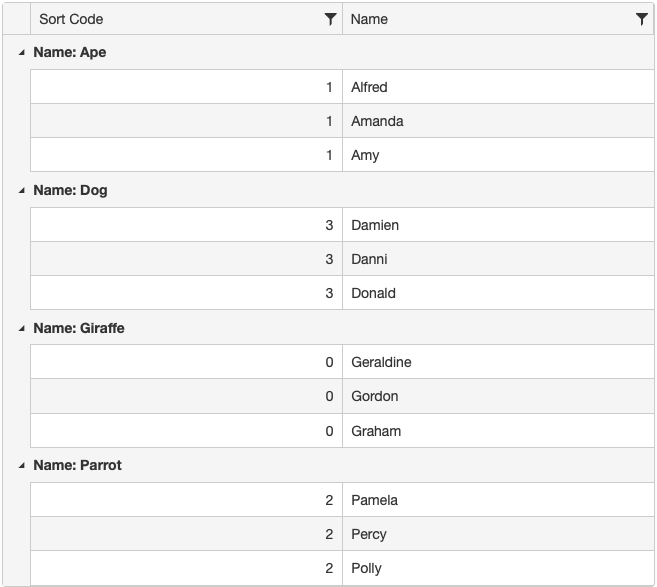The height and width of the screenshot is (587, 657).
Task: Select the Donald row
Action: pyautogui.click(x=342, y=292)
